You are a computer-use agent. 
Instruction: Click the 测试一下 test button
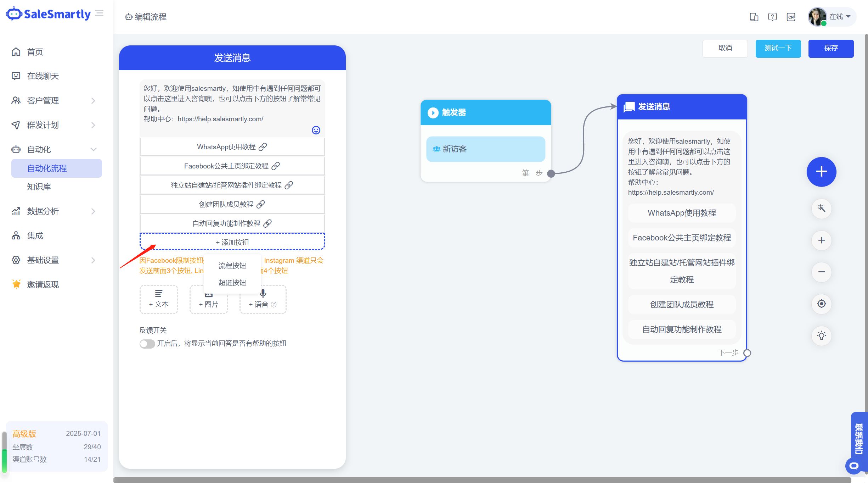coord(778,48)
